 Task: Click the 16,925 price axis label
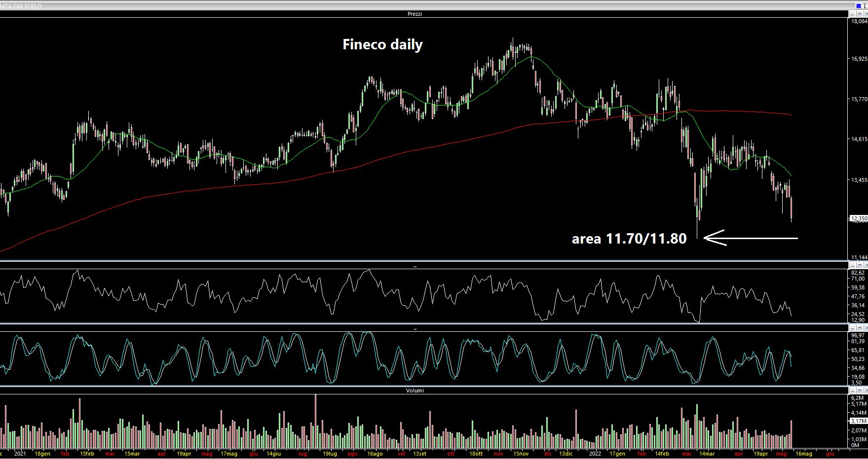tap(859, 58)
